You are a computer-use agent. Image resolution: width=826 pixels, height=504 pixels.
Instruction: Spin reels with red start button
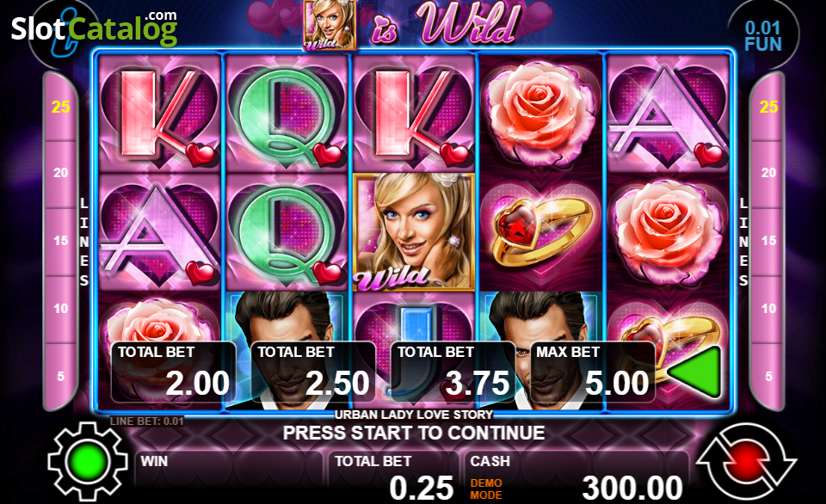747,461
